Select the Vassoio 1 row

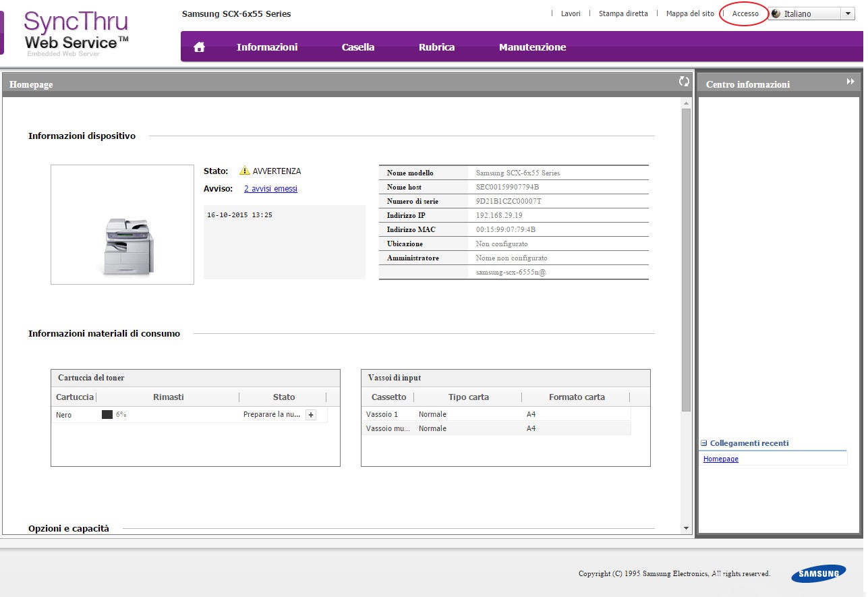tap(497, 414)
